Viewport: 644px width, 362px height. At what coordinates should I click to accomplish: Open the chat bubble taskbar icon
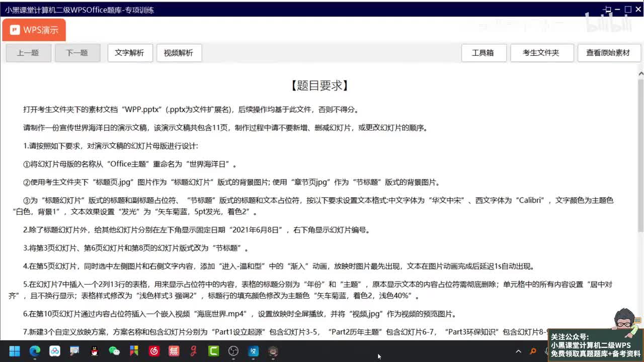pos(74,351)
